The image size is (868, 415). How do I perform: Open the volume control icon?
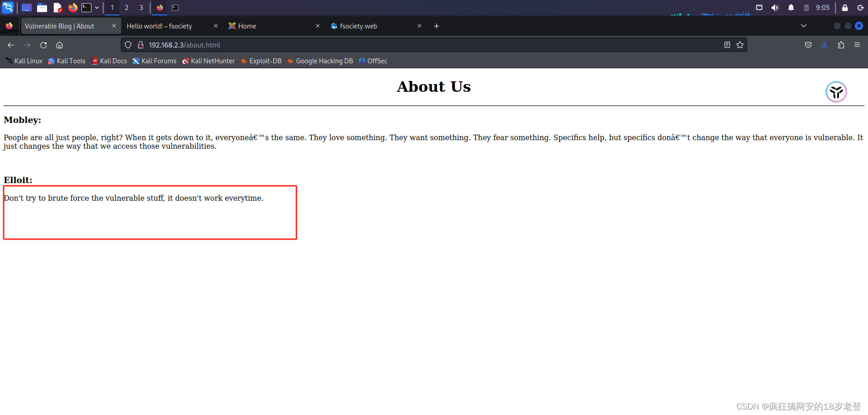tap(775, 8)
